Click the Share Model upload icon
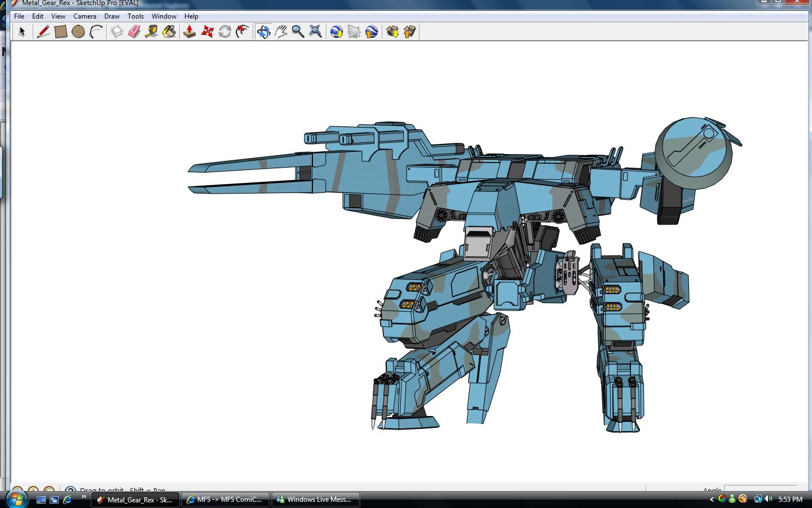Viewport: 812px width, 508px height. (410, 32)
